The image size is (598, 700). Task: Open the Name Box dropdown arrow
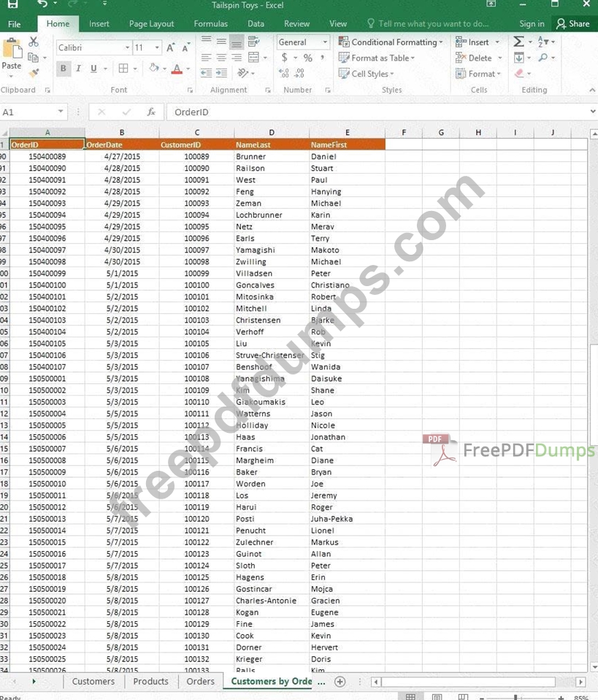tap(61, 112)
